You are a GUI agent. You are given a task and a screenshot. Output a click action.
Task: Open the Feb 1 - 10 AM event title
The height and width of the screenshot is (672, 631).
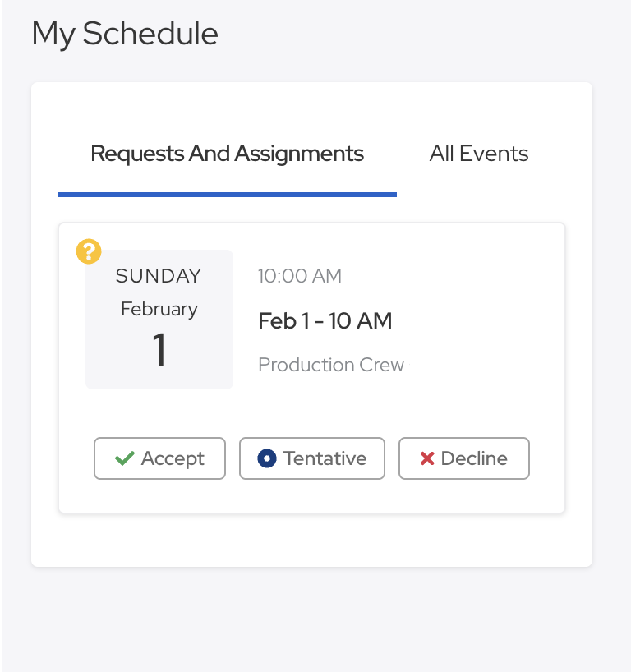coord(325,320)
